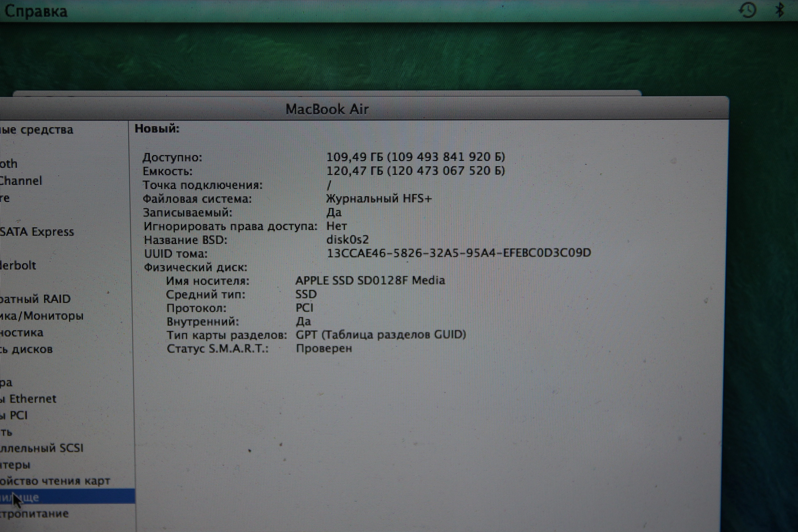The height and width of the screenshot is (532, 798).
Task: Click the APPLE SSD SD0128F Media text
Action: coord(370,280)
